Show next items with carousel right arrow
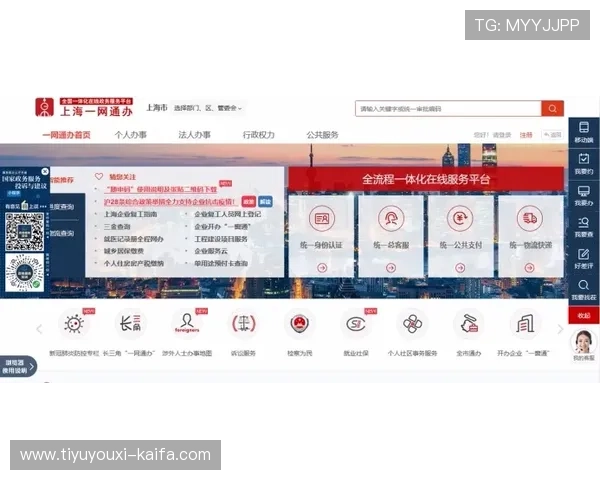This screenshot has width=600, height=480. 561,329
